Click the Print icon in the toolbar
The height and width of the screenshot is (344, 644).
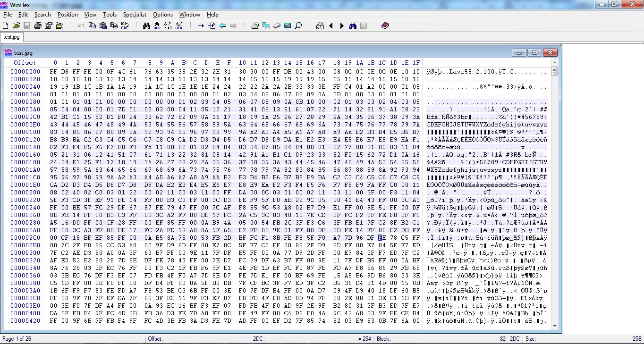[x=37, y=25]
